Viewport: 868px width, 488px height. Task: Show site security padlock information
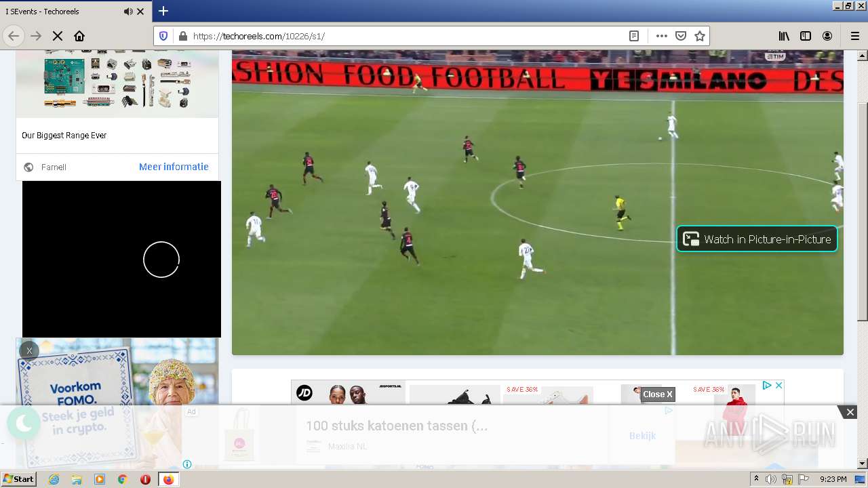[x=182, y=36]
